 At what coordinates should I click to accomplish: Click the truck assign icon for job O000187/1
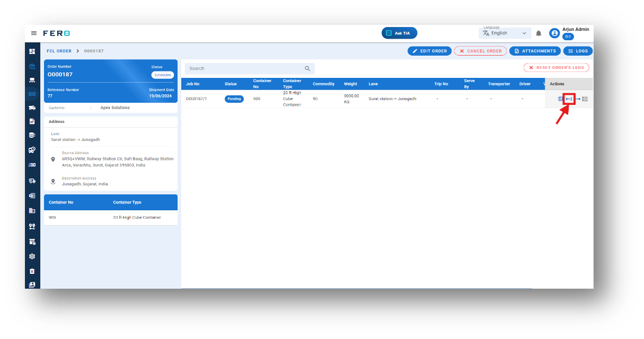pyautogui.click(x=561, y=99)
